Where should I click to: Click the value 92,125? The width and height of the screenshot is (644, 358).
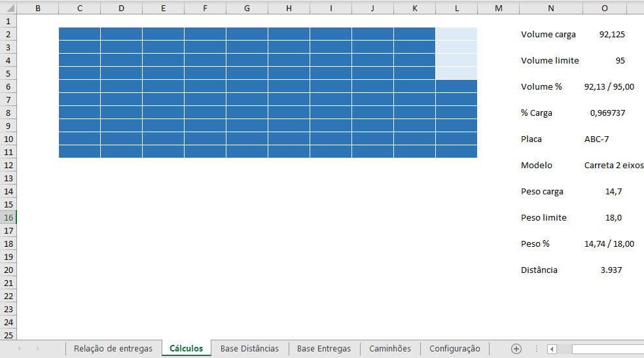tap(612, 35)
